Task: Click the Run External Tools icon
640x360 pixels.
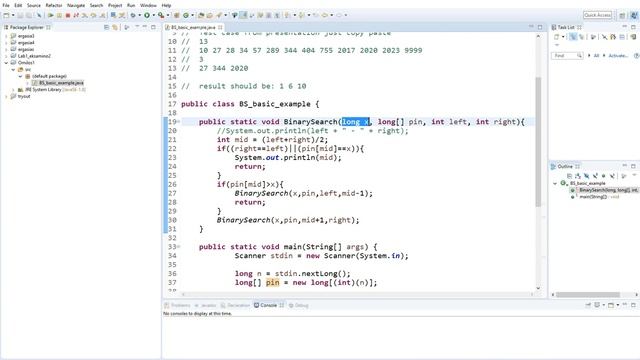Action: 161,15
